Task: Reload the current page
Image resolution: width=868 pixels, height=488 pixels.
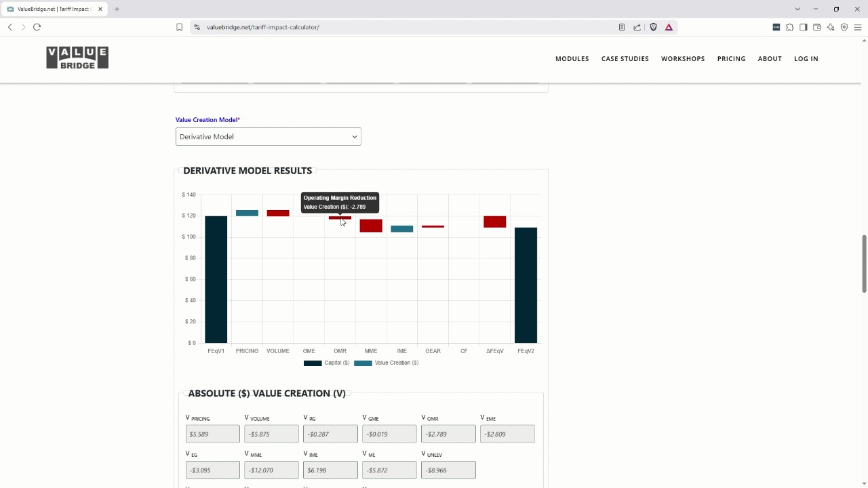Action: point(37,27)
